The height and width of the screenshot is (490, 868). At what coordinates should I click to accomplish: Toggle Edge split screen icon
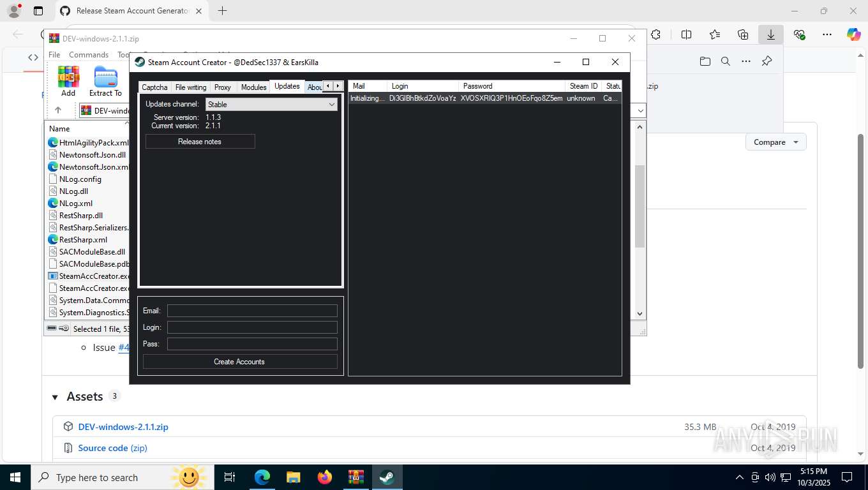(x=686, y=35)
